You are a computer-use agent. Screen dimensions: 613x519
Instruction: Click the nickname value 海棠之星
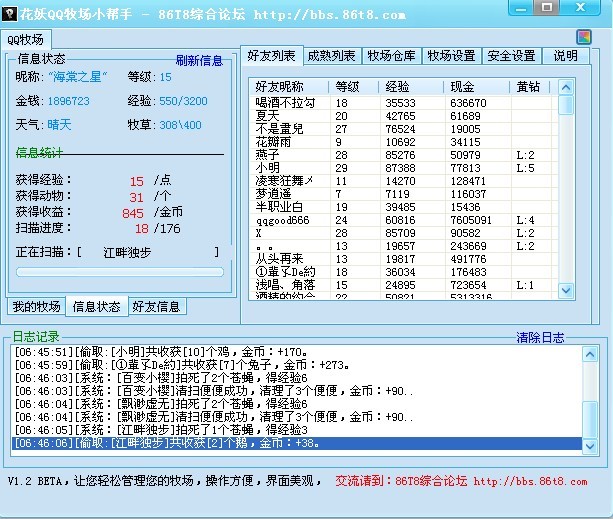[x=78, y=77]
